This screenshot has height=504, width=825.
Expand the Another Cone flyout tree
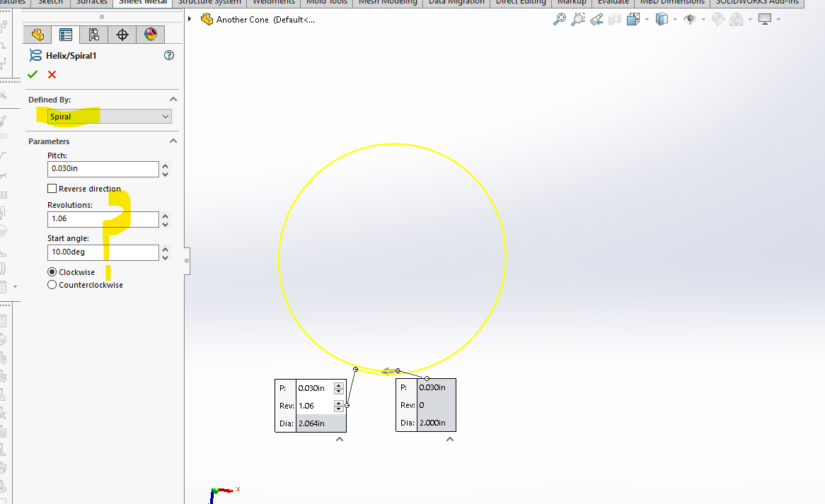(x=190, y=19)
